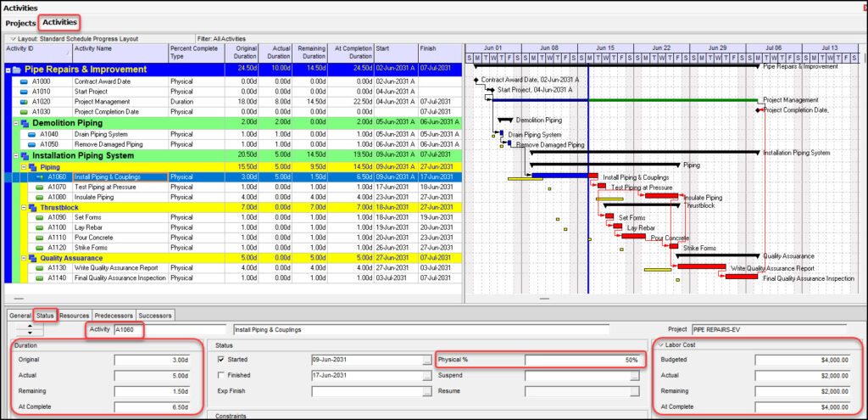Click the A1030 activity icon
Viewport: 868px width, 420px height.
[24, 112]
